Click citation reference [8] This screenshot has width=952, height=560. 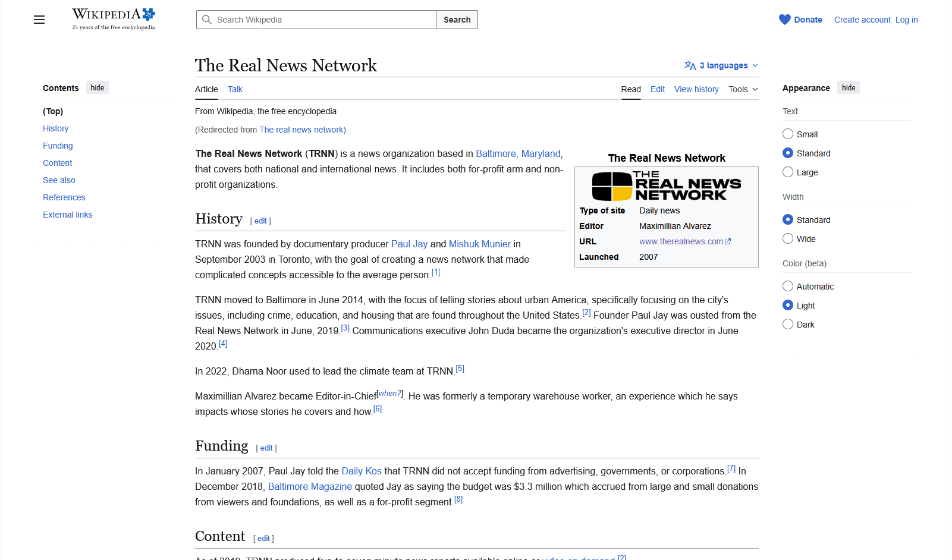coord(458,499)
